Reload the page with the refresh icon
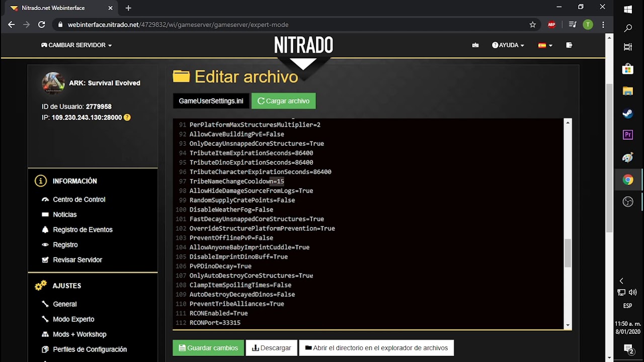Viewport: 644px width, 362px height. 42,25
